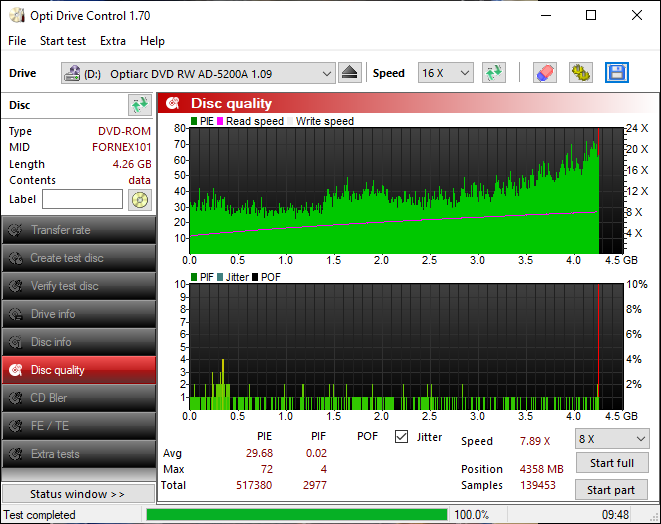This screenshot has width=661, height=524.
Task: Click the Disc info sidebar icon
Action: click(x=16, y=342)
